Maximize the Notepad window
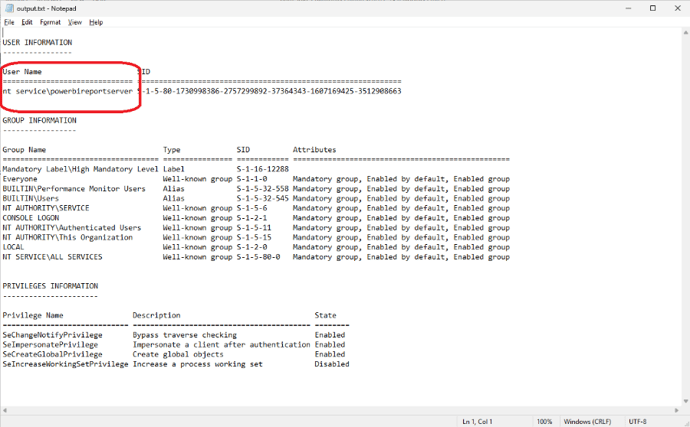This screenshot has width=690, height=427. tap(652, 7)
